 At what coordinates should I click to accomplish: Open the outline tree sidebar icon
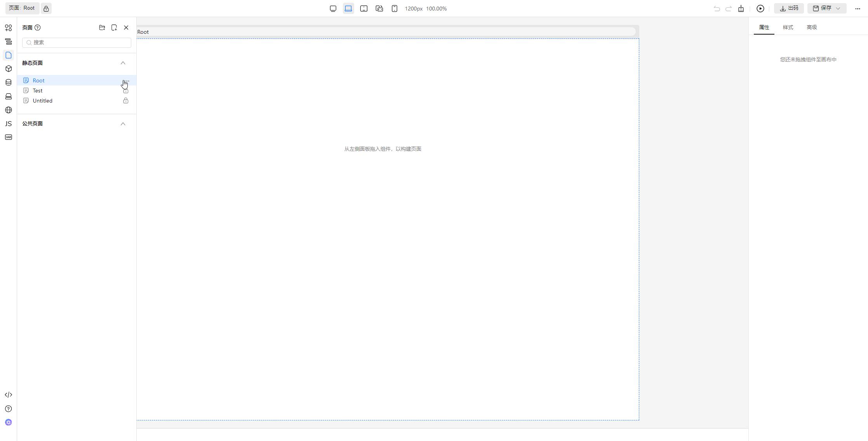tap(8, 42)
